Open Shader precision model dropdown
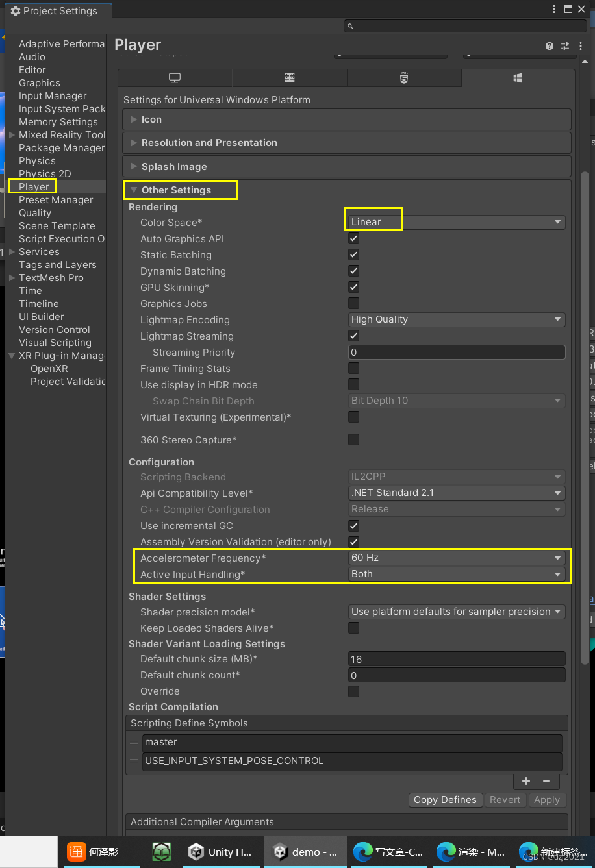This screenshot has width=595, height=868. click(x=457, y=612)
